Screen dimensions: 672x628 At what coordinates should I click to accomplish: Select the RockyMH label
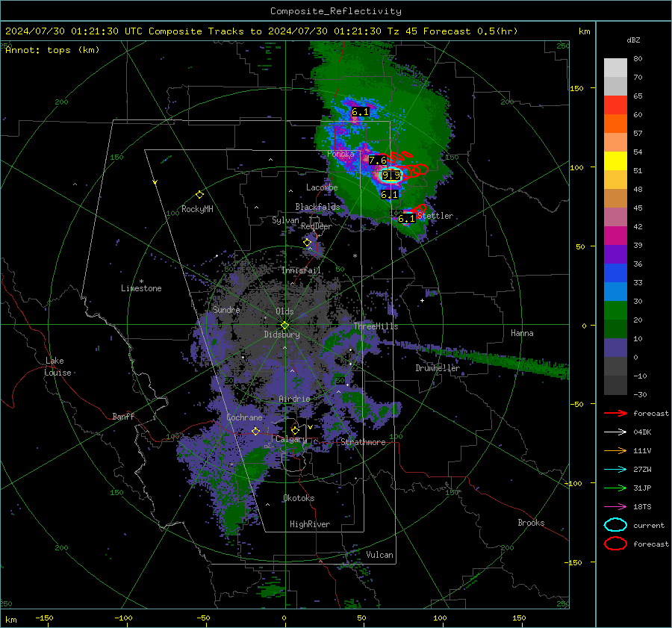197,209
